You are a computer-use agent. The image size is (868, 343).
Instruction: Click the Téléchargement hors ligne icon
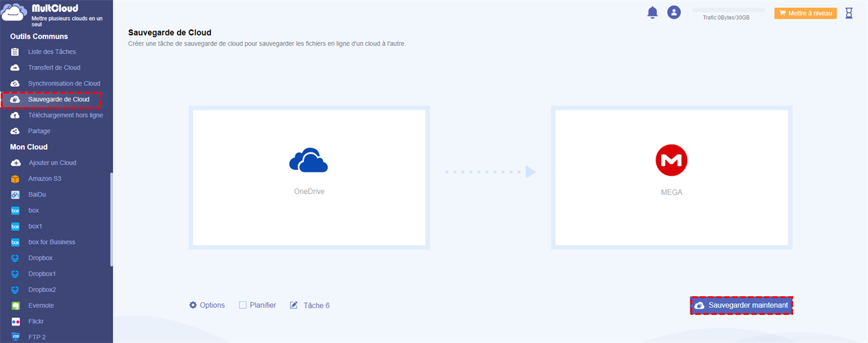coord(15,115)
